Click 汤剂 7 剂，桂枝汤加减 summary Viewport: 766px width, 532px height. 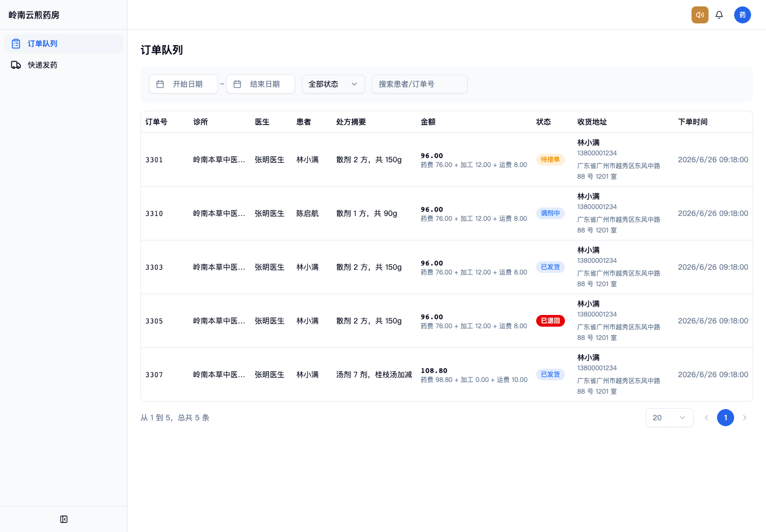(374, 375)
